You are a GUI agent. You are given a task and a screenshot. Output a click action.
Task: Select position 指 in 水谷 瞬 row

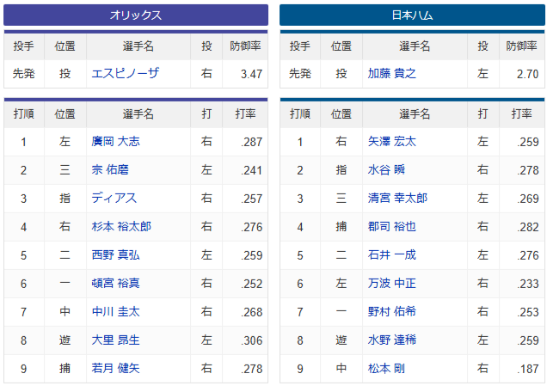(341, 170)
